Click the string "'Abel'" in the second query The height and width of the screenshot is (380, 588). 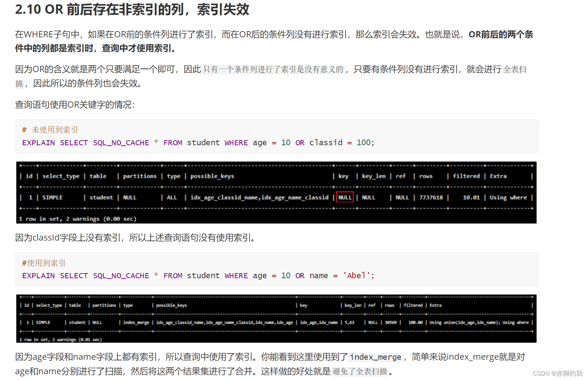pyautogui.click(x=356, y=276)
